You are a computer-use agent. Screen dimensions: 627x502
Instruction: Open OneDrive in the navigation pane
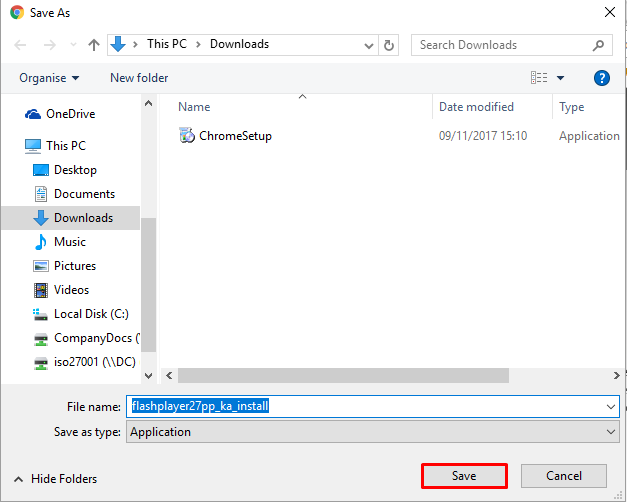(70, 114)
